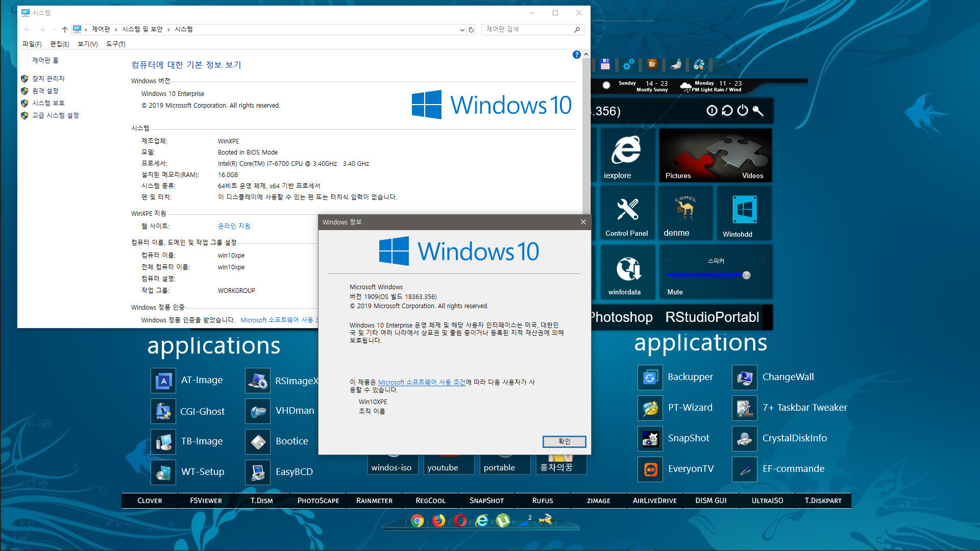Click the key icon in the widget

point(758,111)
